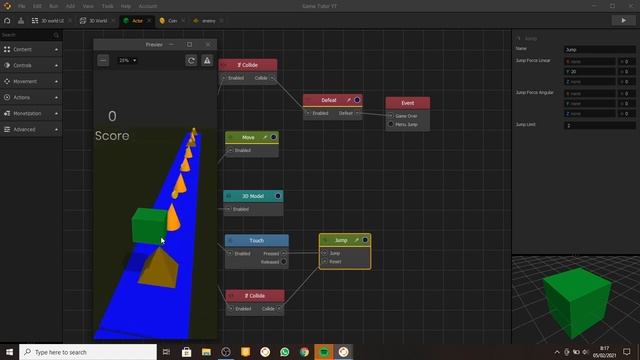
Task: Select the 3D Model node header
Action: tap(253, 196)
